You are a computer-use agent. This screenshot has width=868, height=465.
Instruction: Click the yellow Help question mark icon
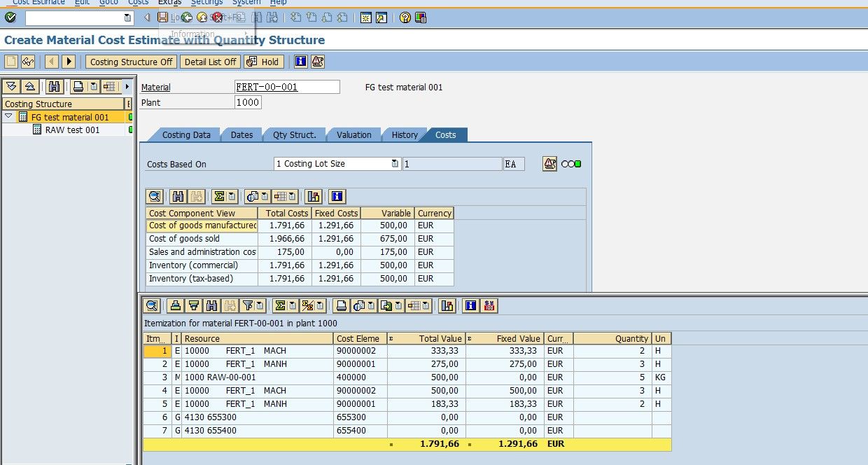tap(405, 18)
